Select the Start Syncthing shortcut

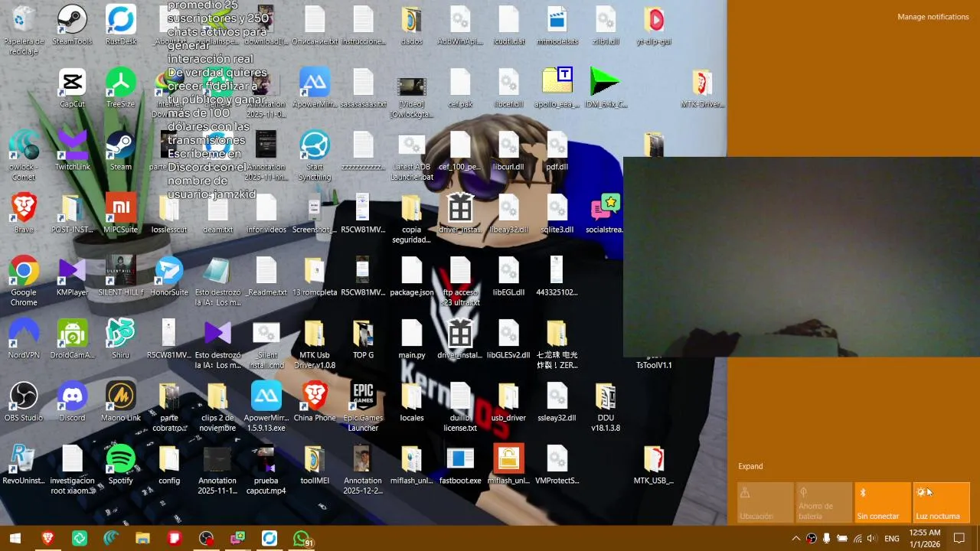[x=315, y=155]
